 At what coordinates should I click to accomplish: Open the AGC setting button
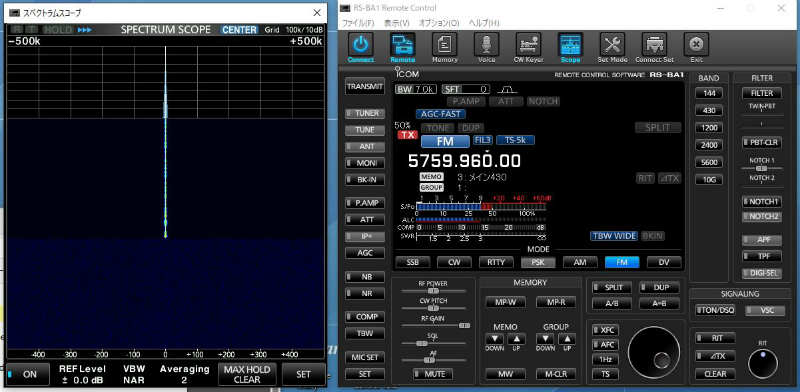[365, 253]
